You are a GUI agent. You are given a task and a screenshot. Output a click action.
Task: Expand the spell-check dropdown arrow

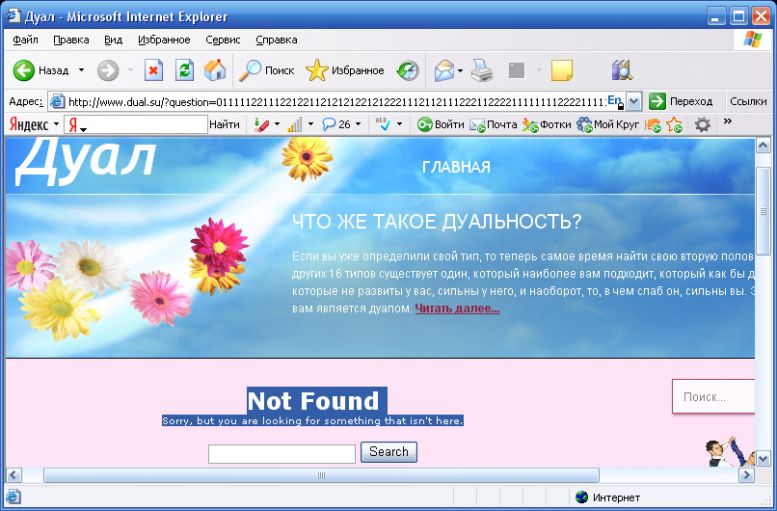[x=399, y=124]
